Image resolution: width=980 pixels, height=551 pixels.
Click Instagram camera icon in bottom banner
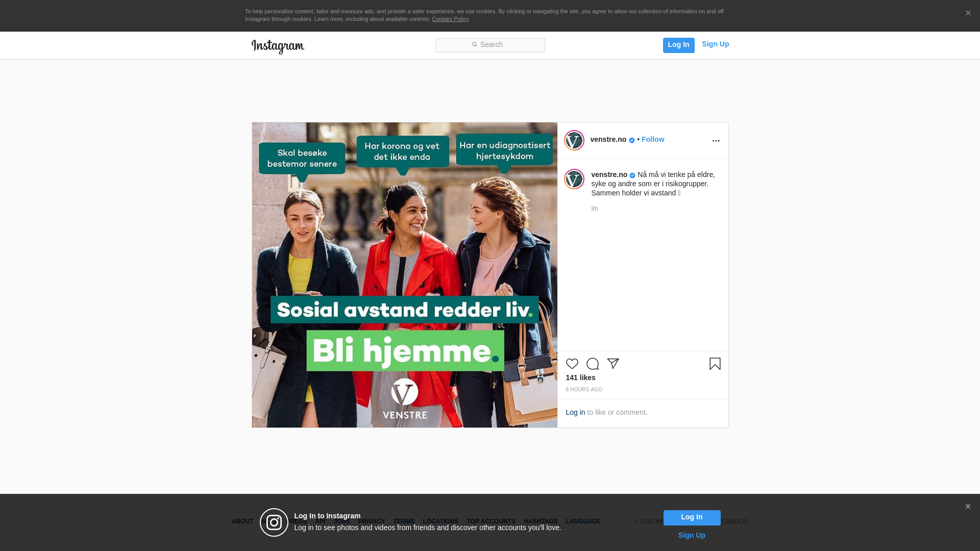pos(274,522)
